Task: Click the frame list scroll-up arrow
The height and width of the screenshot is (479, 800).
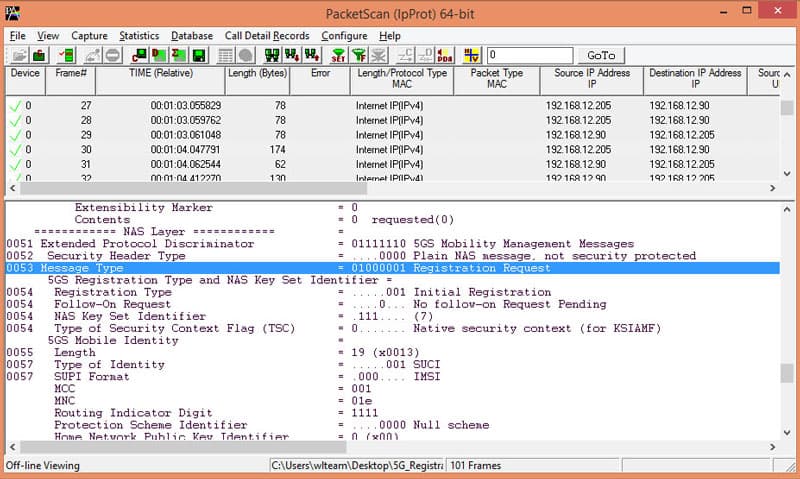Action: click(x=787, y=74)
